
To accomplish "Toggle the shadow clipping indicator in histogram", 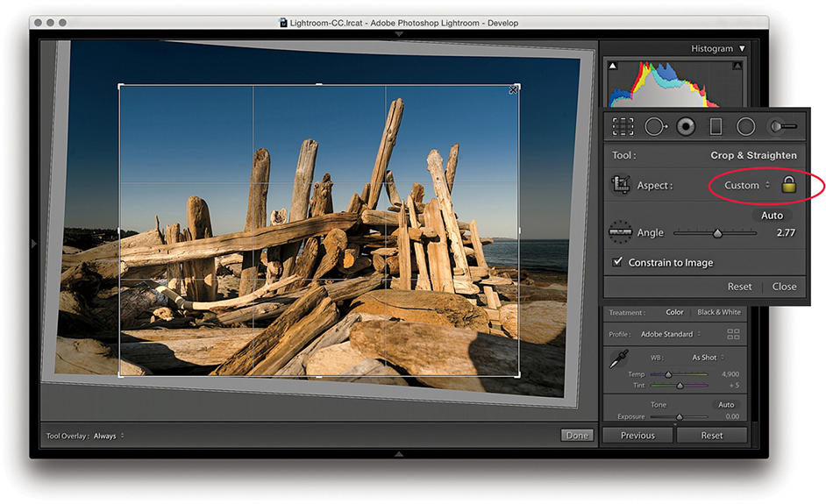I will pos(613,67).
